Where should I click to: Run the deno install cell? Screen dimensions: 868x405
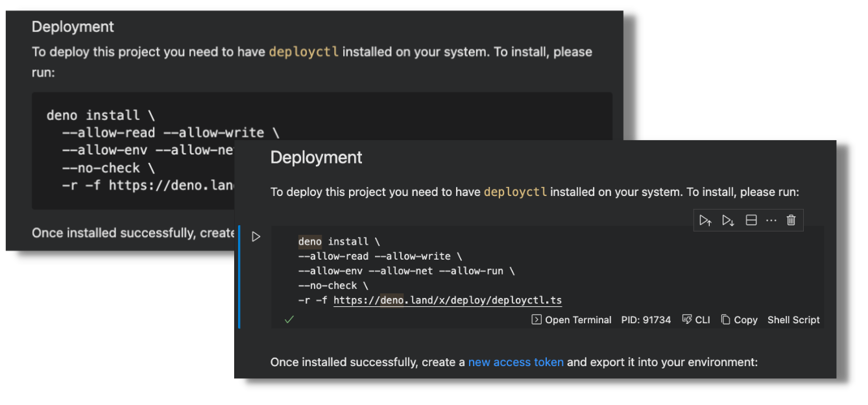tap(256, 237)
